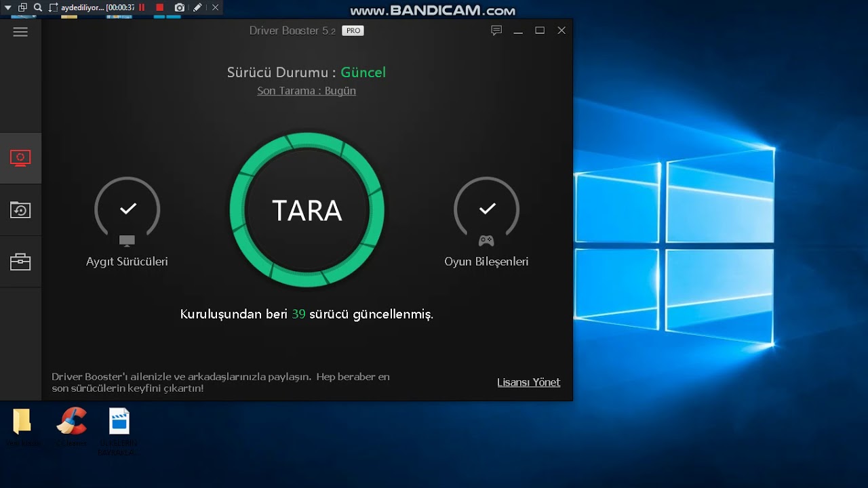Click the Bandicam window mode icon

[x=22, y=7]
